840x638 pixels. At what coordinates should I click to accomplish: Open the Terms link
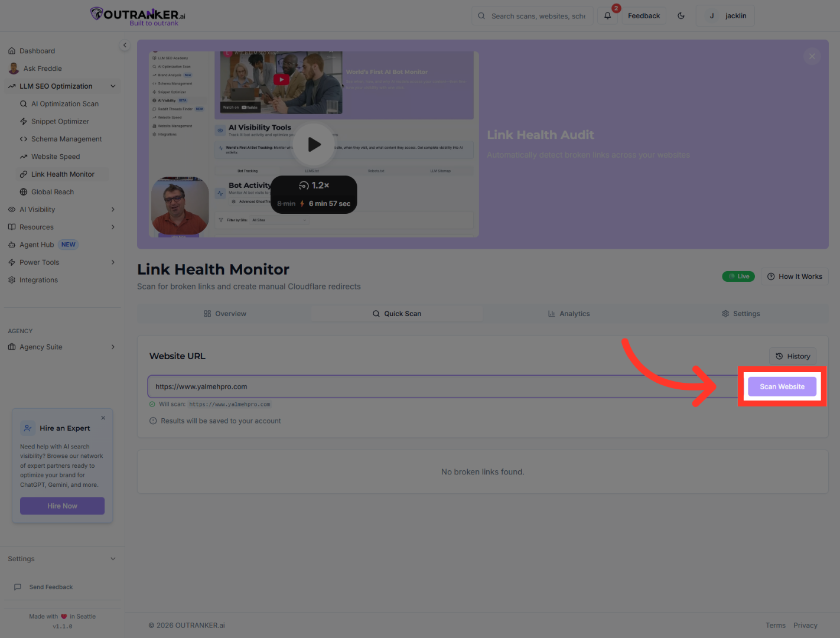point(776,626)
